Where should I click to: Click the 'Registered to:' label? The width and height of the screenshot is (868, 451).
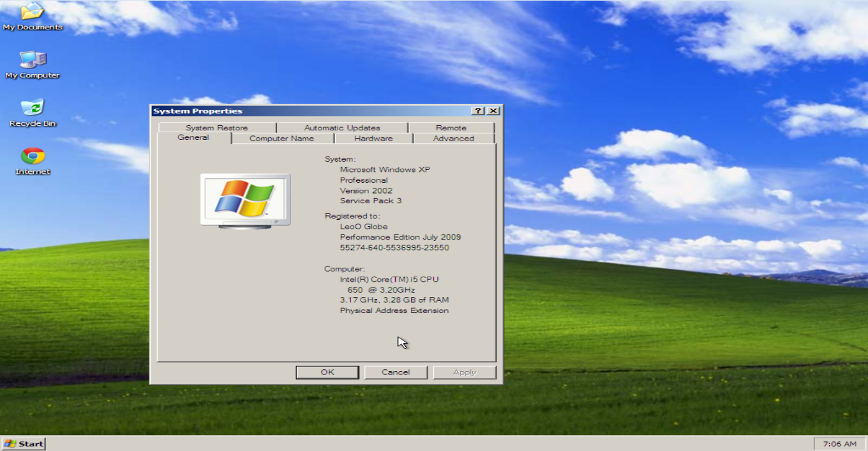point(352,216)
